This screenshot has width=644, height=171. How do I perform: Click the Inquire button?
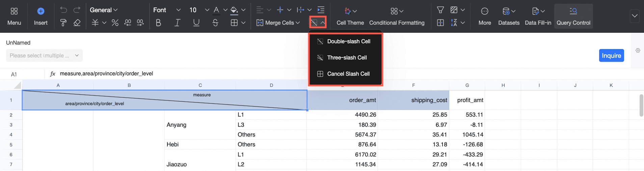tap(611, 55)
